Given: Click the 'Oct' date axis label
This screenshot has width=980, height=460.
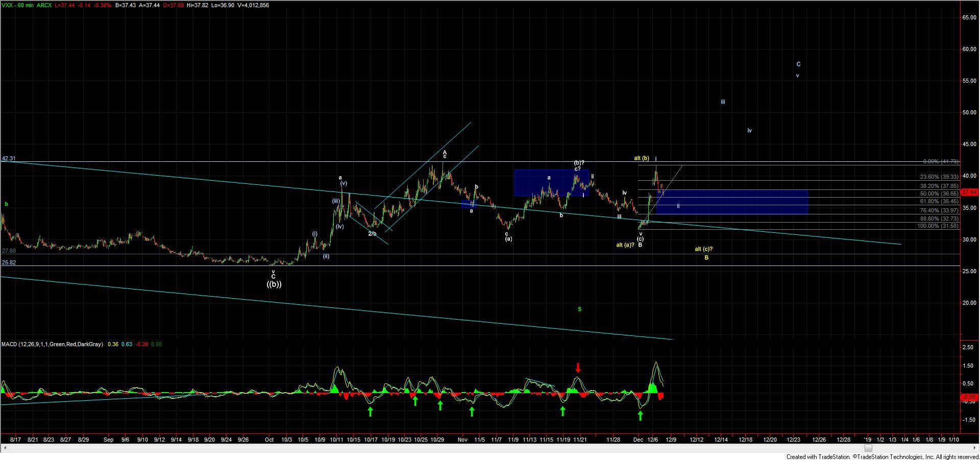Looking at the screenshot, I should (269, 440).
